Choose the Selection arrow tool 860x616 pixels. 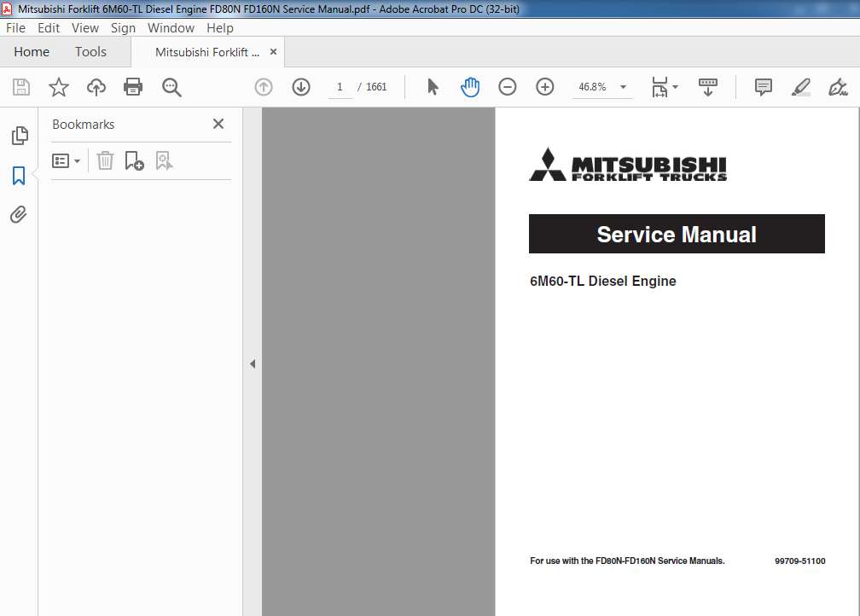pyautogui.click(x=433, y=87)
